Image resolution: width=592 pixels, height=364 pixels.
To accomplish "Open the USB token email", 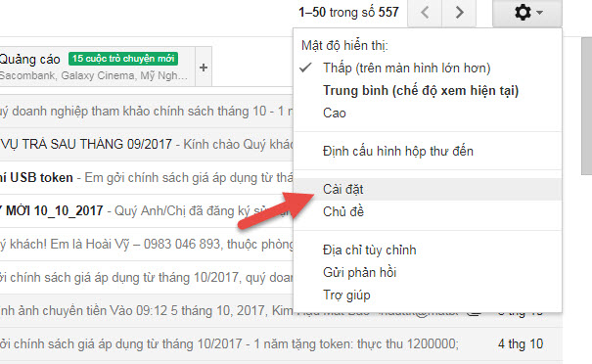I will 146,177.
